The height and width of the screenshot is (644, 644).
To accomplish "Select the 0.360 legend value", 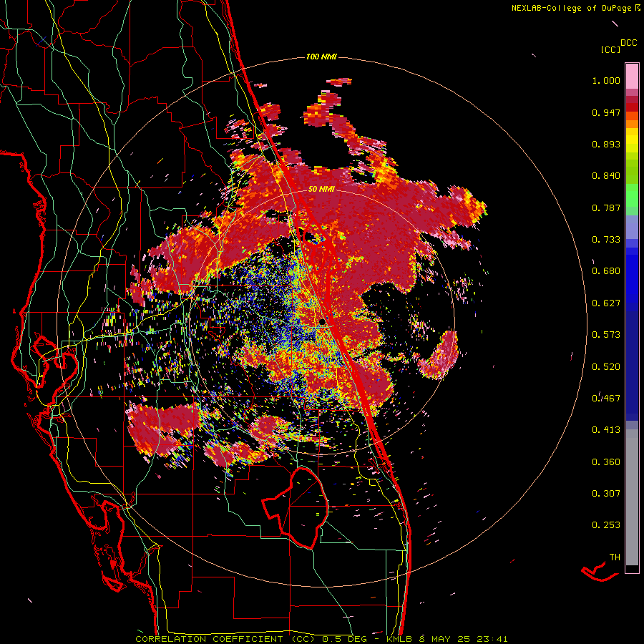I will tap(606, 462).
